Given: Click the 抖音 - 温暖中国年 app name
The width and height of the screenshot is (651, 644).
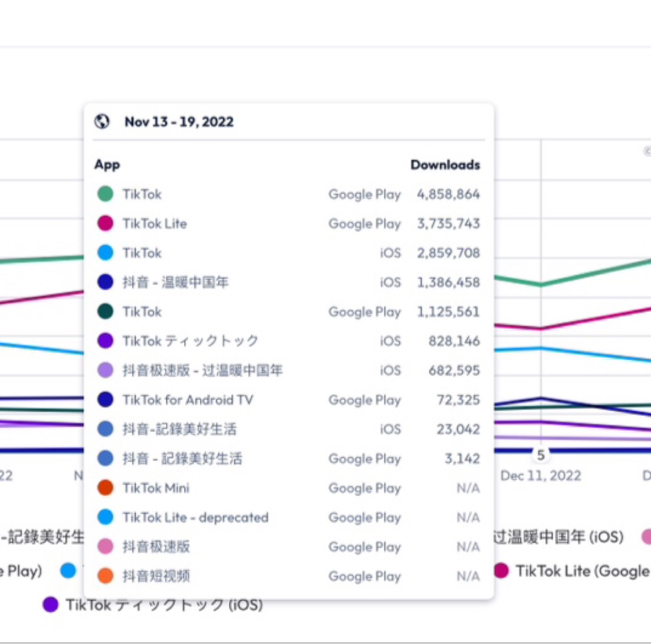Looking at the screenshot, I should tap(175, 282).
